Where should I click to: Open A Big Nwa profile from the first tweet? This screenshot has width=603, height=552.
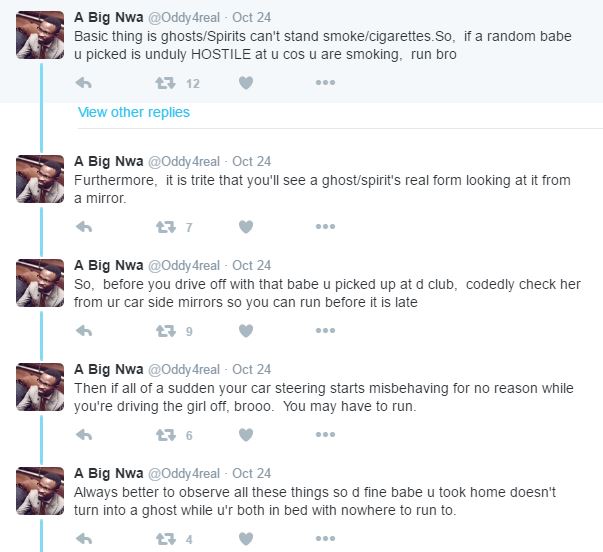coord(109,17)
